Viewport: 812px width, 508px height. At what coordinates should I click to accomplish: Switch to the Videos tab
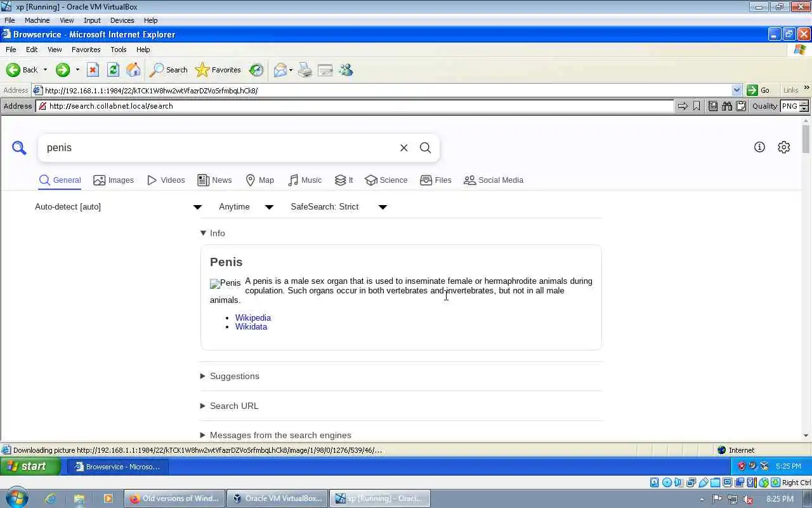(166, 180)
